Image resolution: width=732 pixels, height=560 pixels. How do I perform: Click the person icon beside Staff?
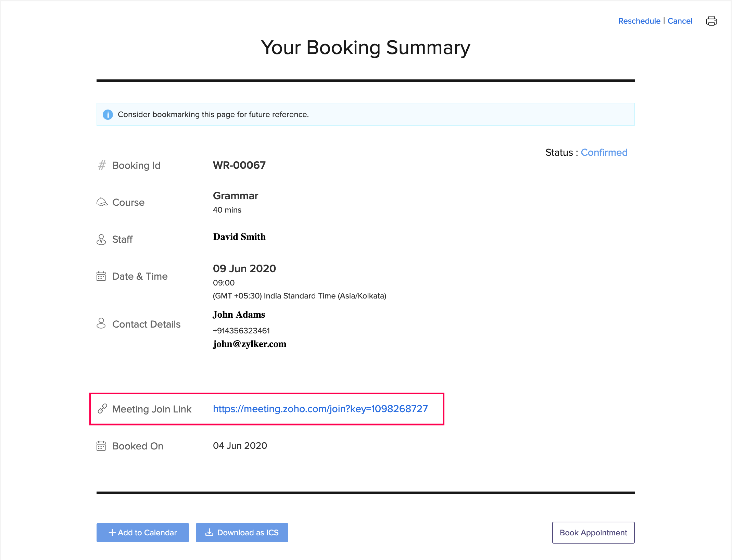point(101,239)
